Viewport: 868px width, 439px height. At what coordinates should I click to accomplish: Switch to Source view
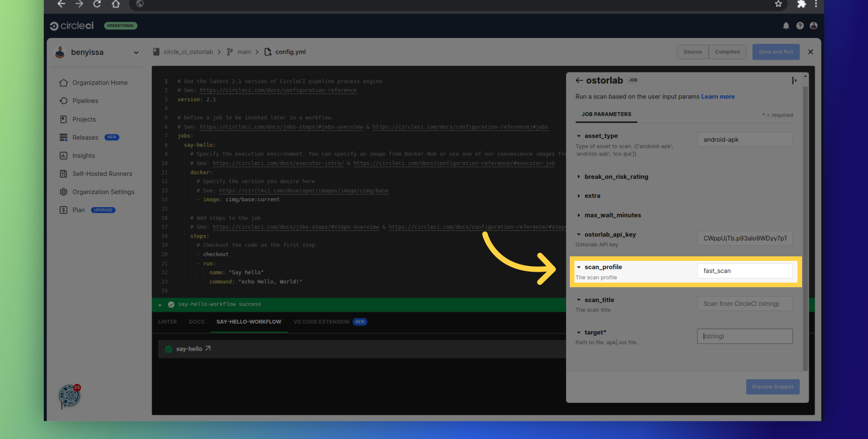[692, 52]
